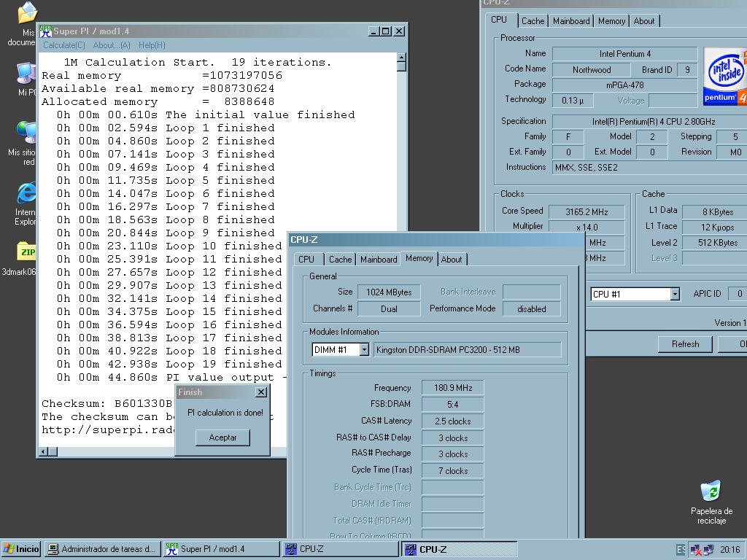Click the Loop 19 finished line
The height and width of the screenshot is (560, 747).
click(x=169, y=365)
